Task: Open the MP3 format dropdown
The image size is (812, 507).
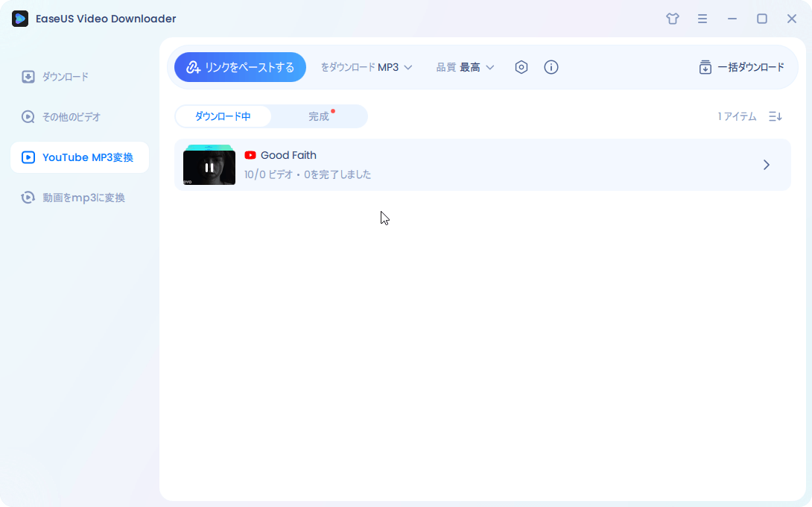Action: pos(395,67)
